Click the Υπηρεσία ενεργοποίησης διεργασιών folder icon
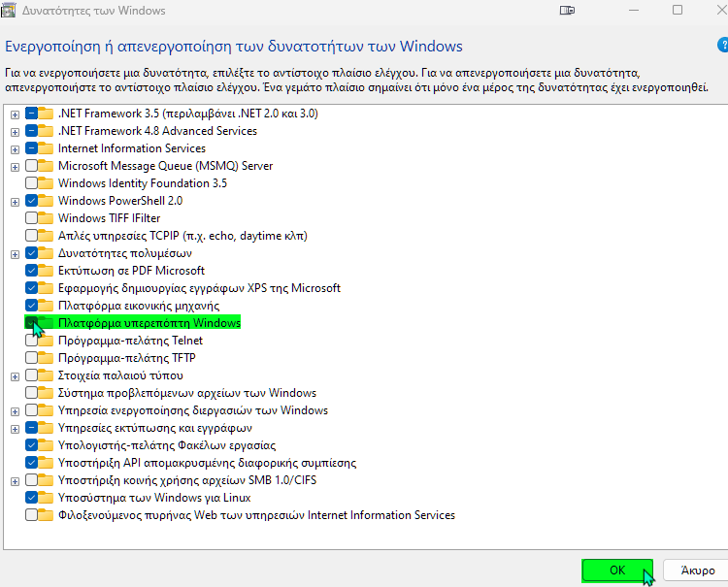Screen dimensions: 728x587 coord(45,410)
